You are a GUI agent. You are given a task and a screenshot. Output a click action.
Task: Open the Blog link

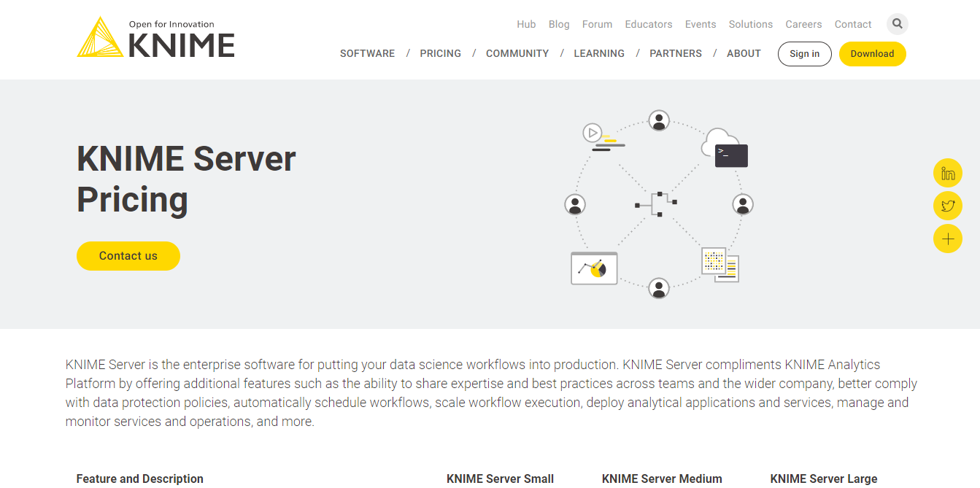[x=559, y=24]
